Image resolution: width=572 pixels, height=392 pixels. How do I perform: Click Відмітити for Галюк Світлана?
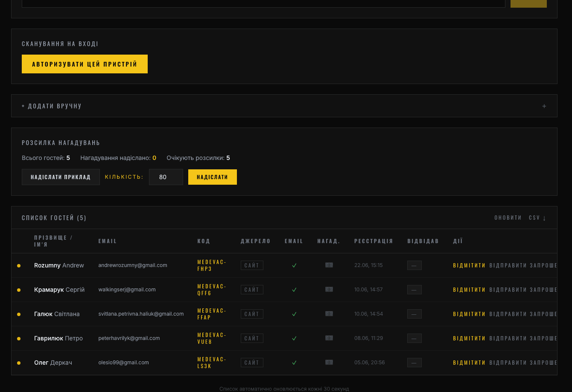point(469,314)
